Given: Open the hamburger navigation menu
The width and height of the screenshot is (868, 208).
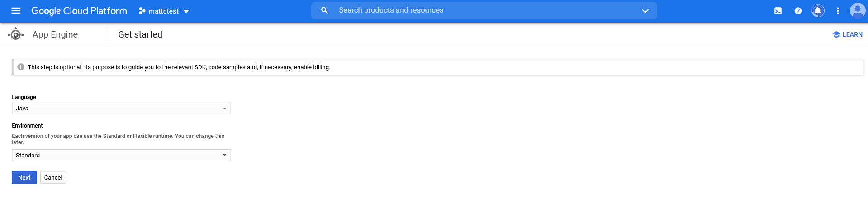Looking at the screenshot, I should 16,11.
